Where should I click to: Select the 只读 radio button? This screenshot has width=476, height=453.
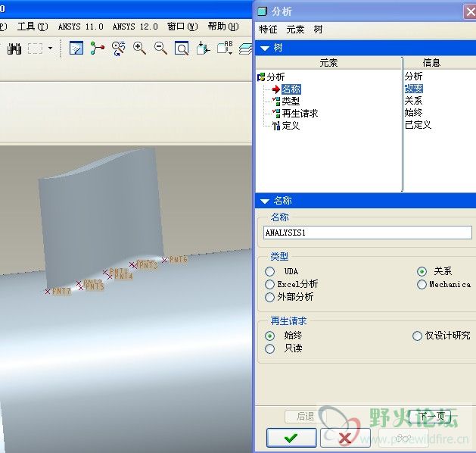(269, 348)
